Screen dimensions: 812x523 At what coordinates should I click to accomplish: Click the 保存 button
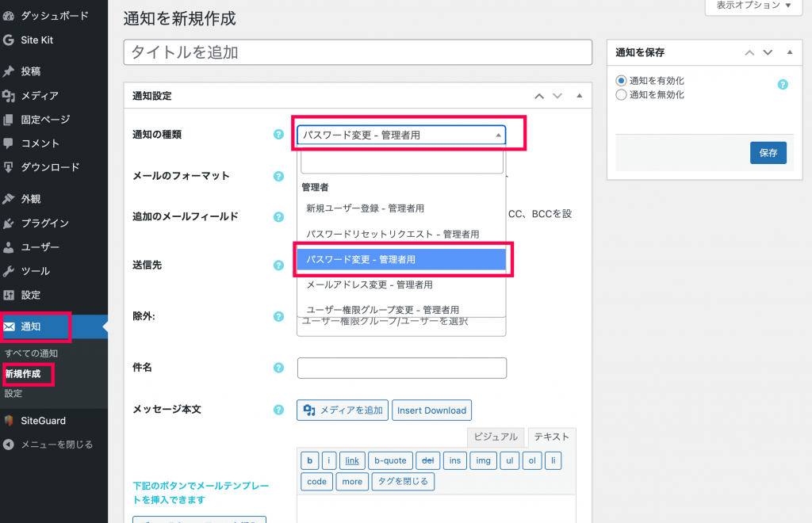click(768, 153)
